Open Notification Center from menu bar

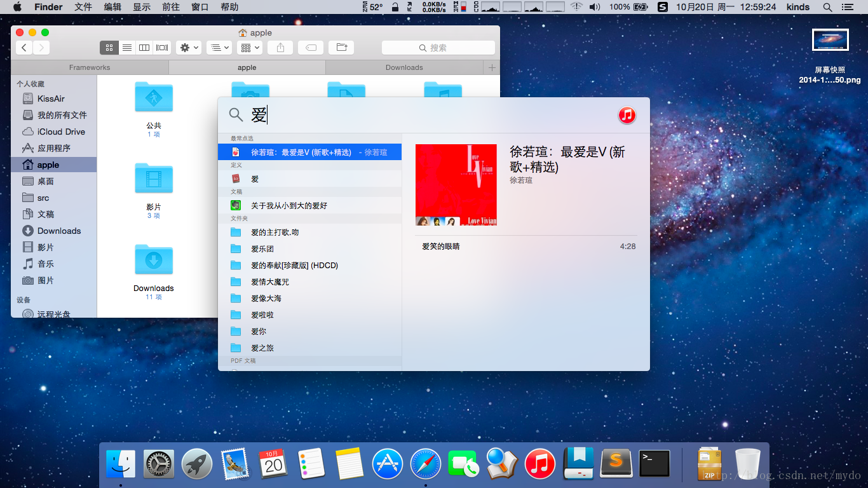pyautogui.click(x=847, y=7)
